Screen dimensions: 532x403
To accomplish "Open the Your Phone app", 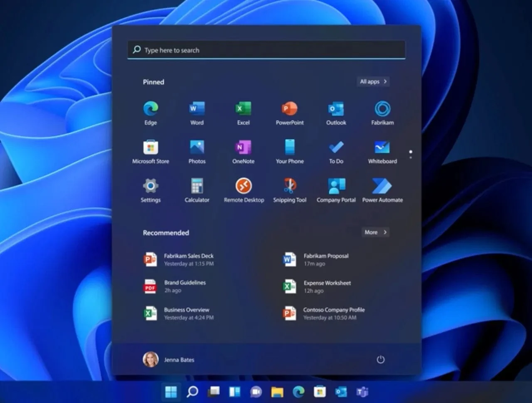I will 290,151.
